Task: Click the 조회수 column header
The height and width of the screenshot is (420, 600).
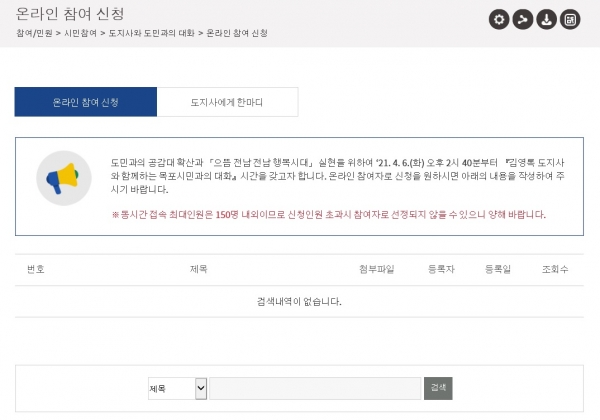Action: pos(554,270)
